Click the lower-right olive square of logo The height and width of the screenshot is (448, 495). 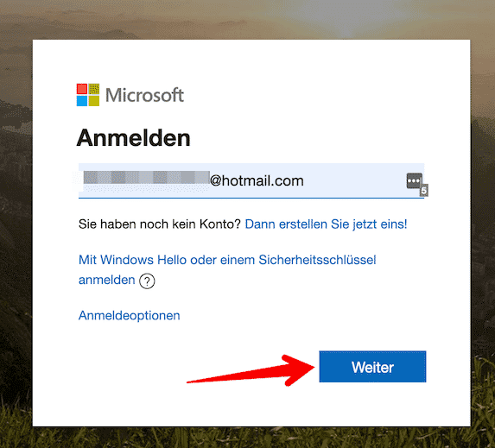(94, 101)
